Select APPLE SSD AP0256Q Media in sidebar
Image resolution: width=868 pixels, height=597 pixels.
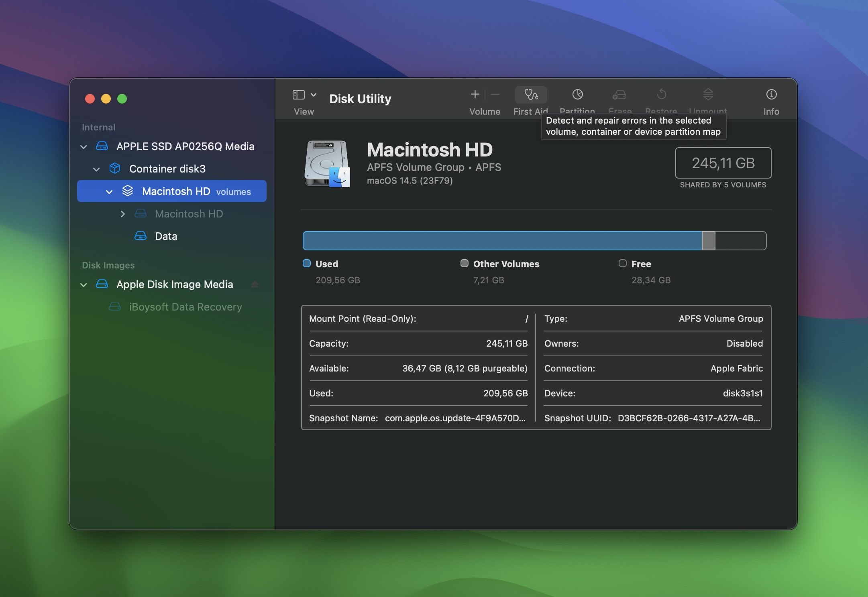pos(172,146)
